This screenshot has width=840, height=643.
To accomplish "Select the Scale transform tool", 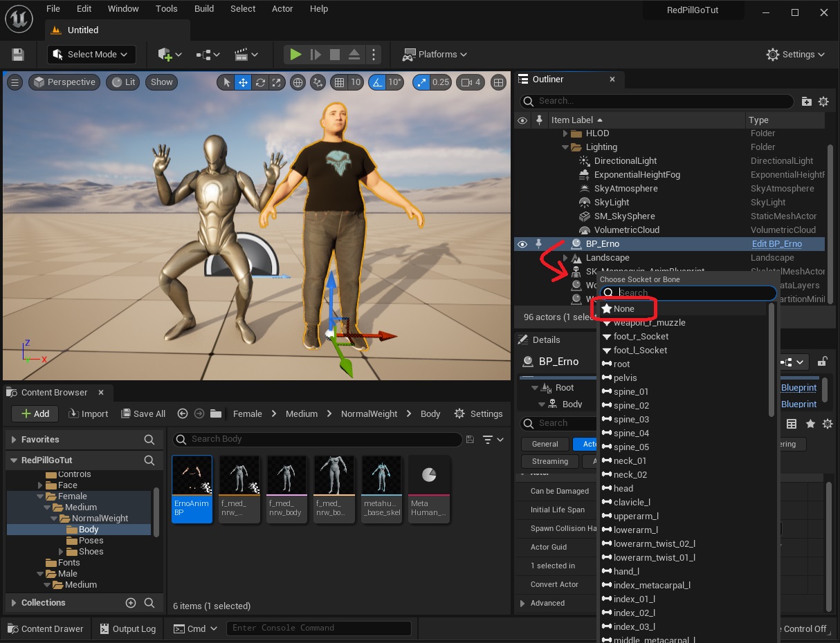I will pos(277,82).
